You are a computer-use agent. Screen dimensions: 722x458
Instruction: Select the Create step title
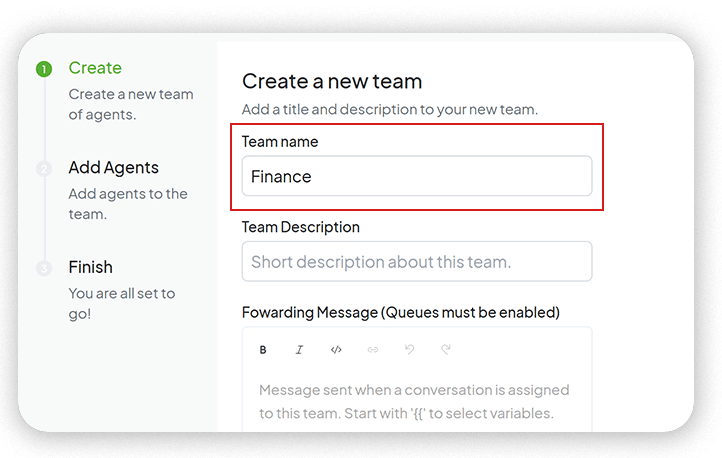tap(95, 68)
